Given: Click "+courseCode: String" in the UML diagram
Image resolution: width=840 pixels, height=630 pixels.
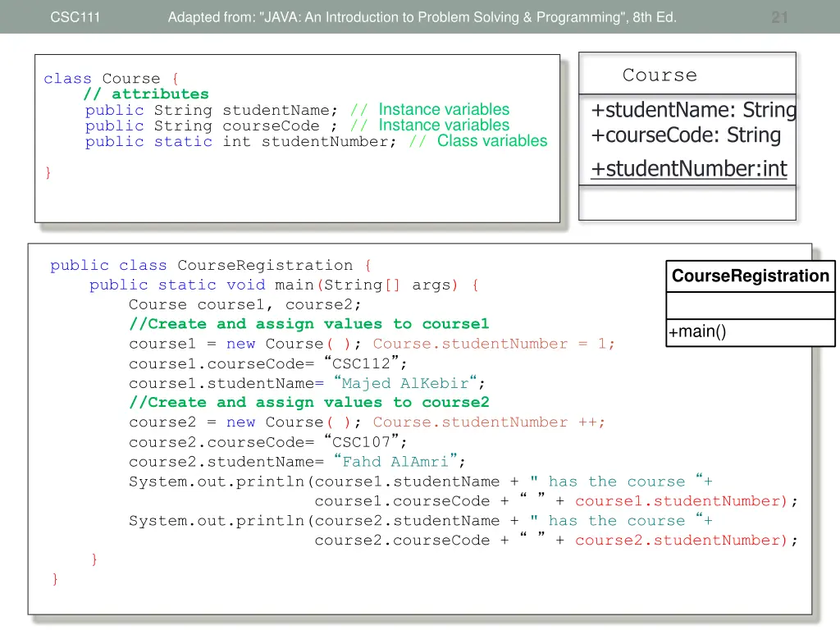Looking at the screenshot, I should [686, 135].
